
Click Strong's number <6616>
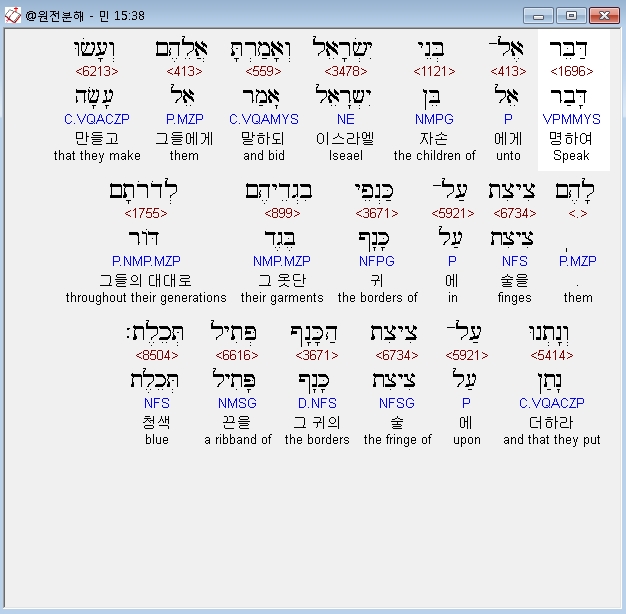[x=237, y=355]
